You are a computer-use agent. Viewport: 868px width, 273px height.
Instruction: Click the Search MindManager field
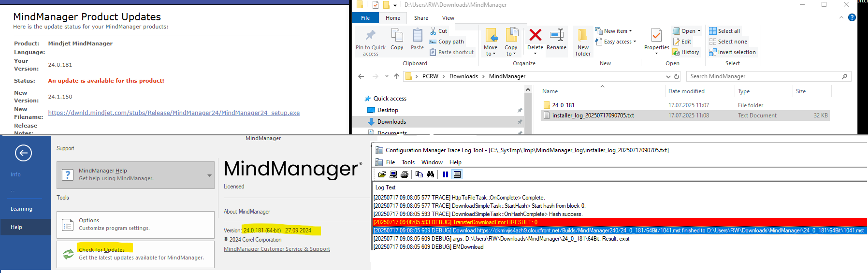pyautogui.click(x=768, y=76)
